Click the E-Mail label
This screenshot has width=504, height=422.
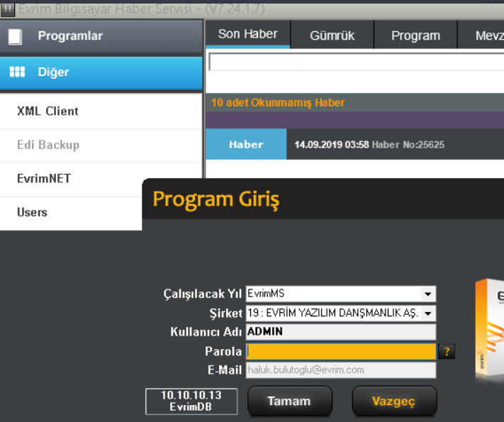tap(225, 370)
